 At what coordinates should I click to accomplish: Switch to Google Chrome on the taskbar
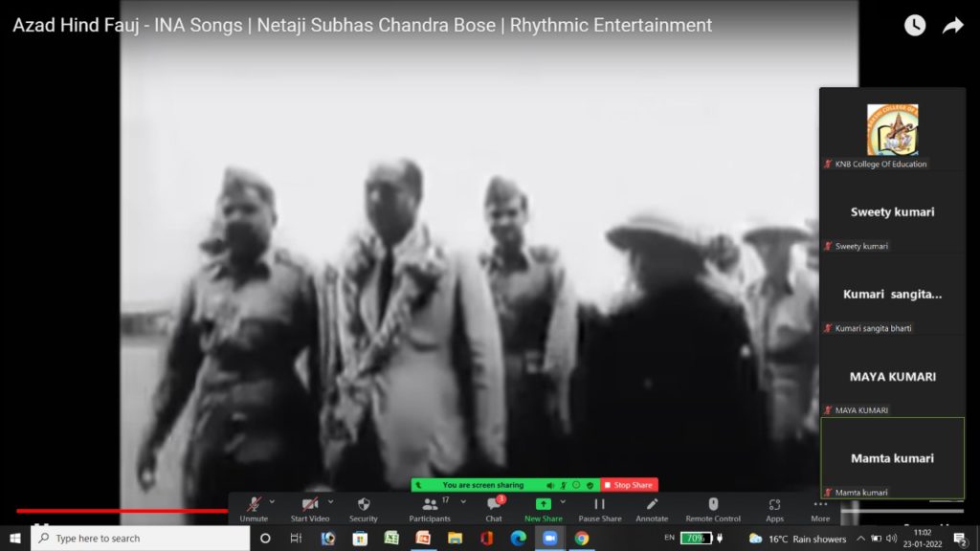[x=582, y=538]
